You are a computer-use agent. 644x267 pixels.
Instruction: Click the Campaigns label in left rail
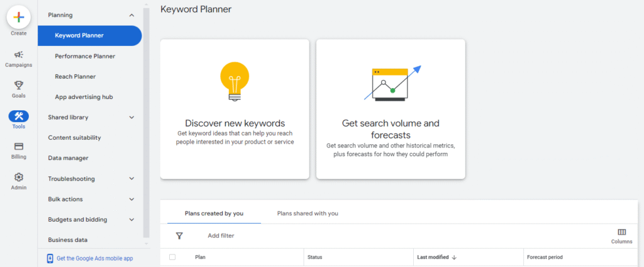(x=18, y=65)
